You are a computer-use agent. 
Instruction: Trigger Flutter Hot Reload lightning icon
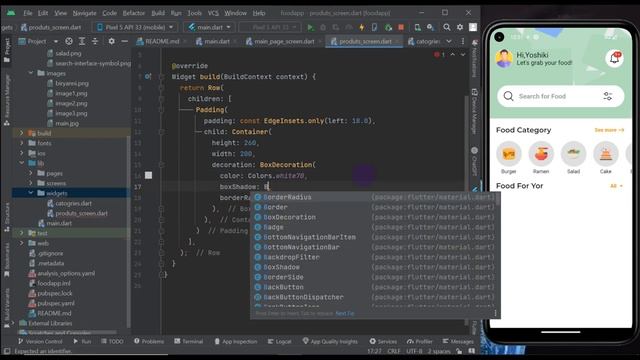tap(362, 27)
